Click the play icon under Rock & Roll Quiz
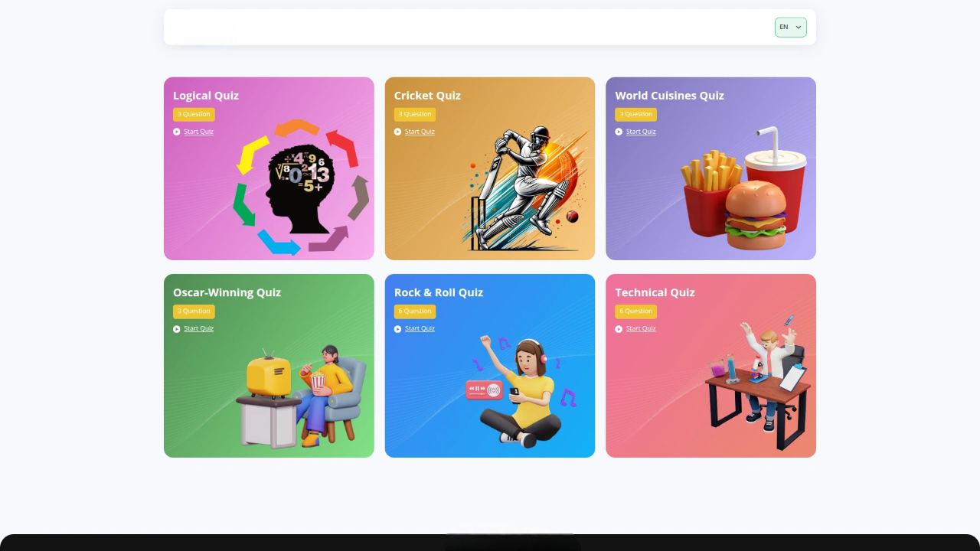This screenshot has width=980, height=551. [398, 329]
